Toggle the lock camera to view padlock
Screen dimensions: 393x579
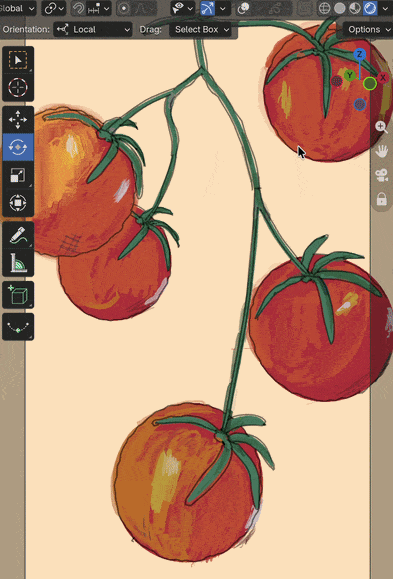point(382,199)
